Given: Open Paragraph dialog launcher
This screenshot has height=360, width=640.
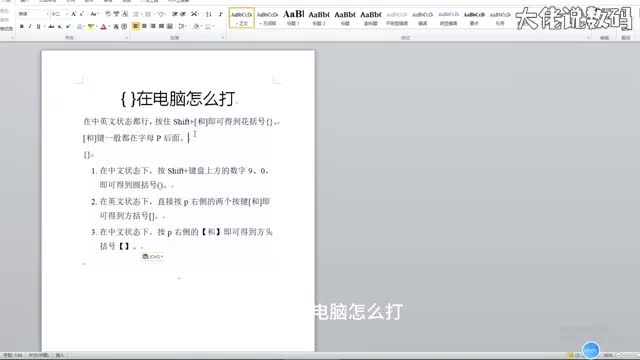Looking at the screenshot, I should point(223,38).
